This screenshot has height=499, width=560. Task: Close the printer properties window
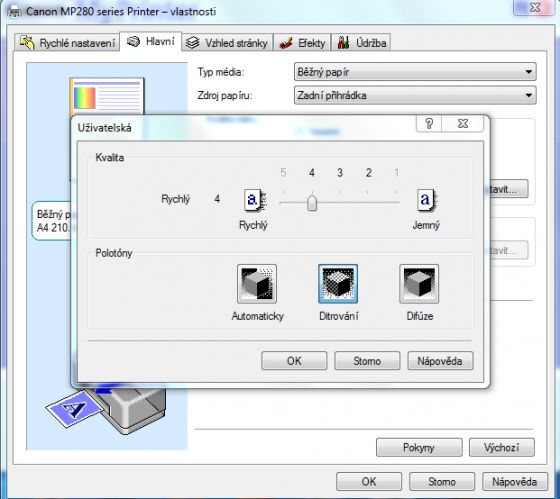point(535,7)
